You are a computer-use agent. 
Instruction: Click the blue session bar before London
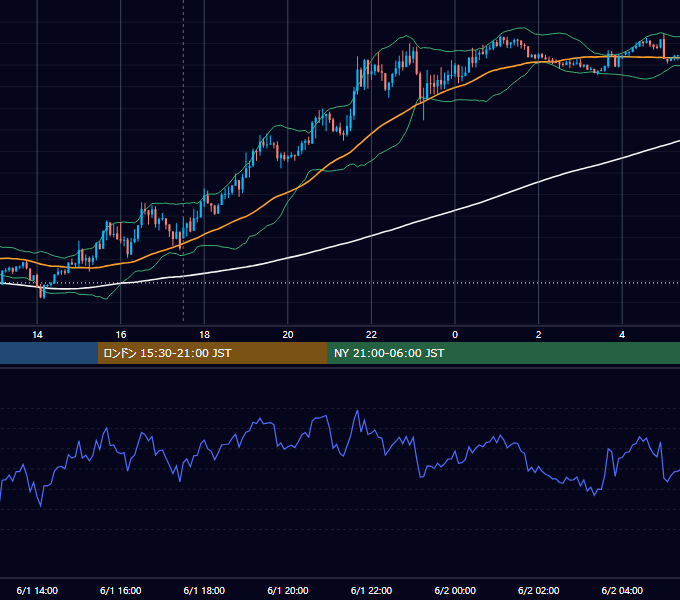49,353
